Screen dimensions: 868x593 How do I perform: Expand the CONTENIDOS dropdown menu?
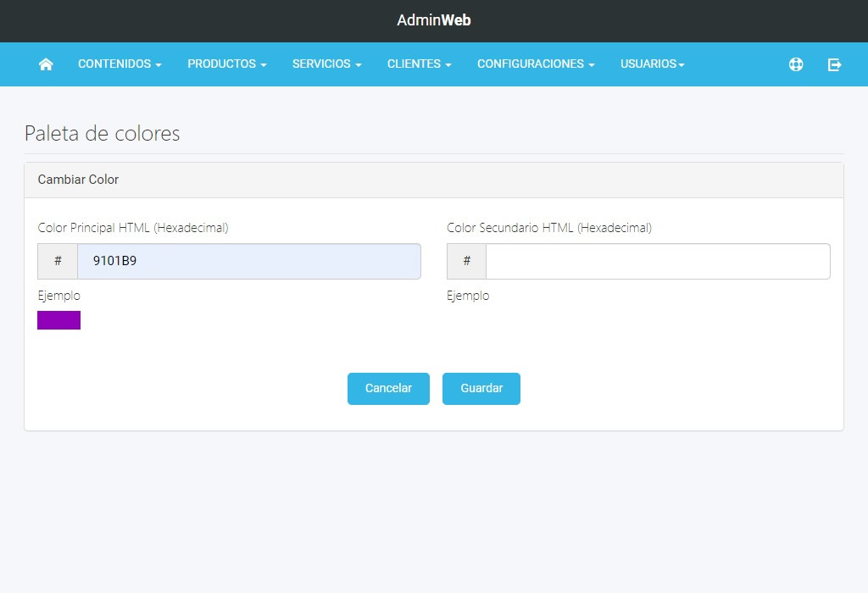pos(119,64)
